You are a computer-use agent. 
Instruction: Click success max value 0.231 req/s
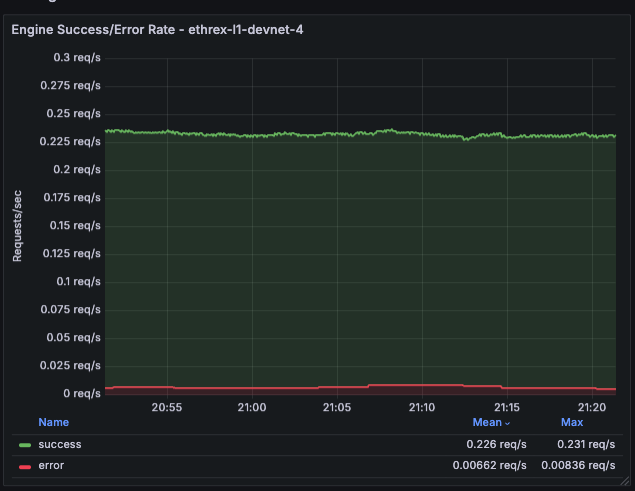click(586, 444)
